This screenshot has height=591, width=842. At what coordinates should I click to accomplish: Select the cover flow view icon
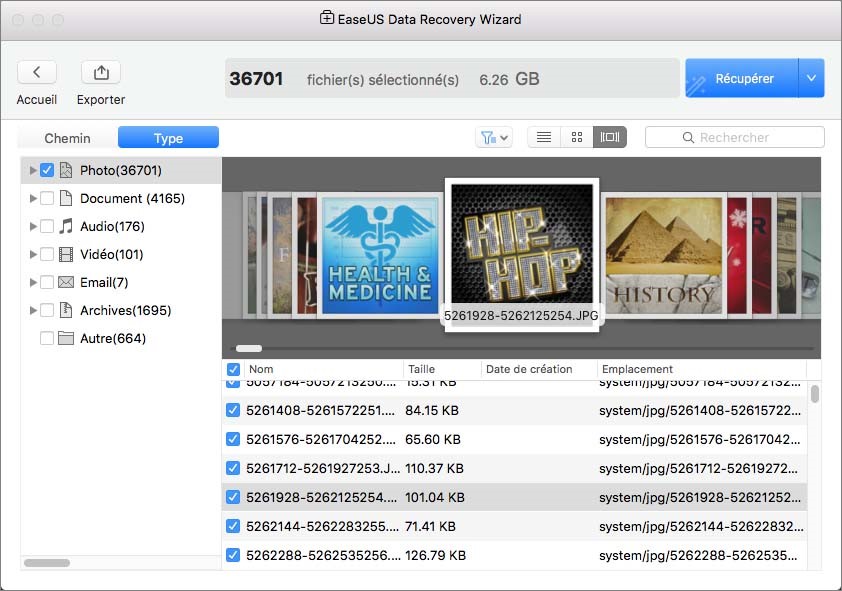[609, 137]
